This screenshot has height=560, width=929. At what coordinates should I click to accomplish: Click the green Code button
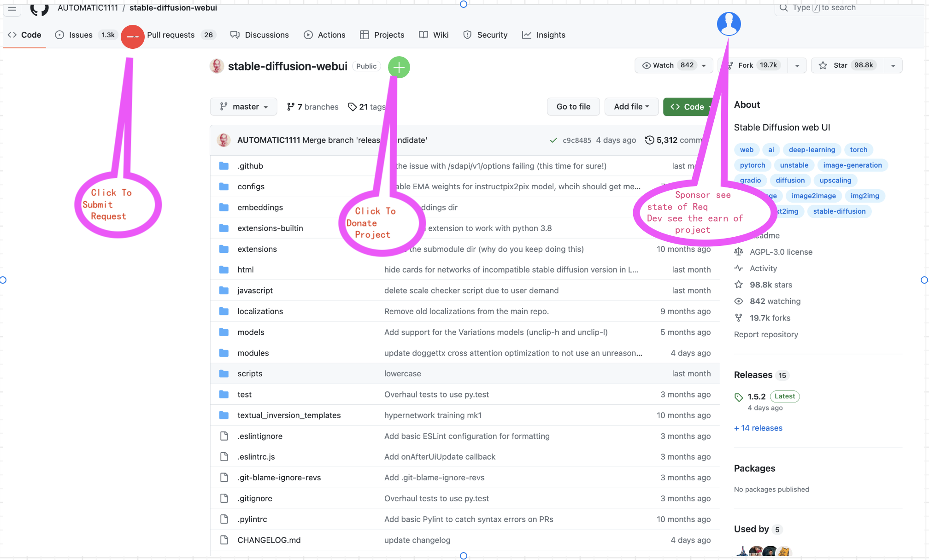click(688, 106)
